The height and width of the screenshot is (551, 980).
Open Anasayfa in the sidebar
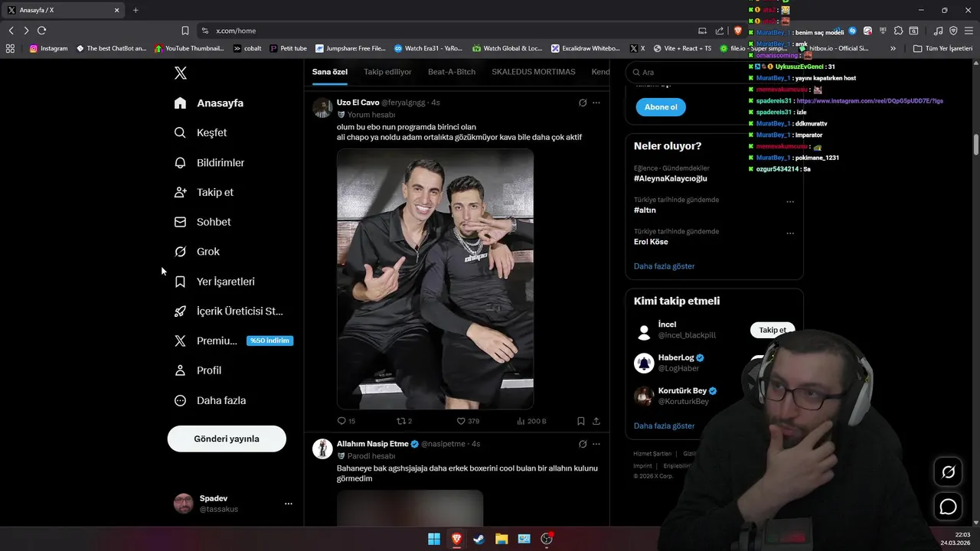[209, 103]
